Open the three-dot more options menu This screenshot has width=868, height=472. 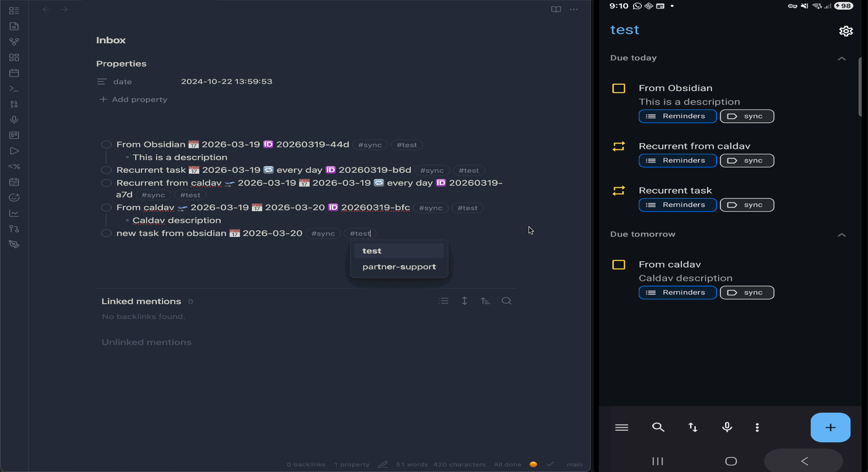(x=574, y=9)
